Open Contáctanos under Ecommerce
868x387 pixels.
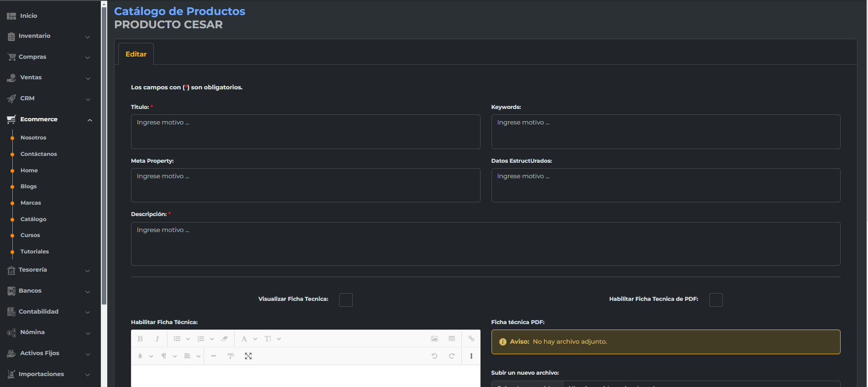[39, 154]
